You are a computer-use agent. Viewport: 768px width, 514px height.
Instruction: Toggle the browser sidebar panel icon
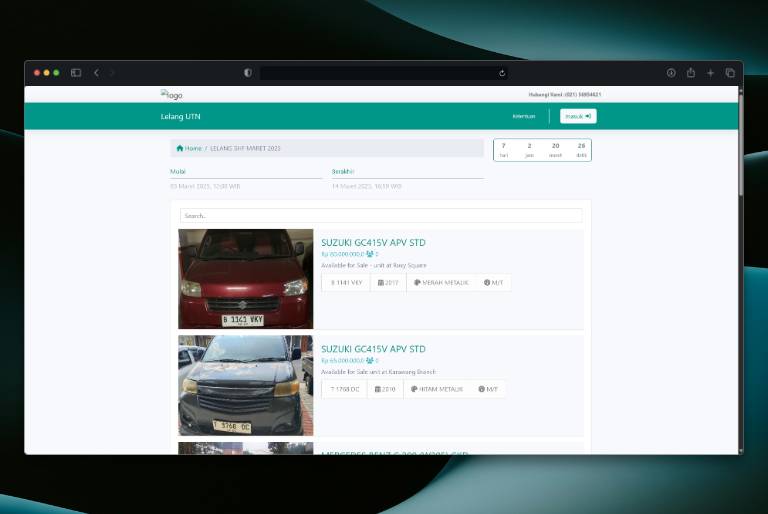click(76, 73)
